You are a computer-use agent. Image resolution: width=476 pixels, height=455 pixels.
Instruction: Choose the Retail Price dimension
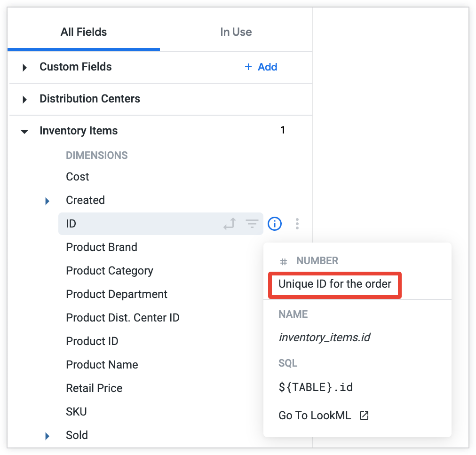tap(94, 388)
